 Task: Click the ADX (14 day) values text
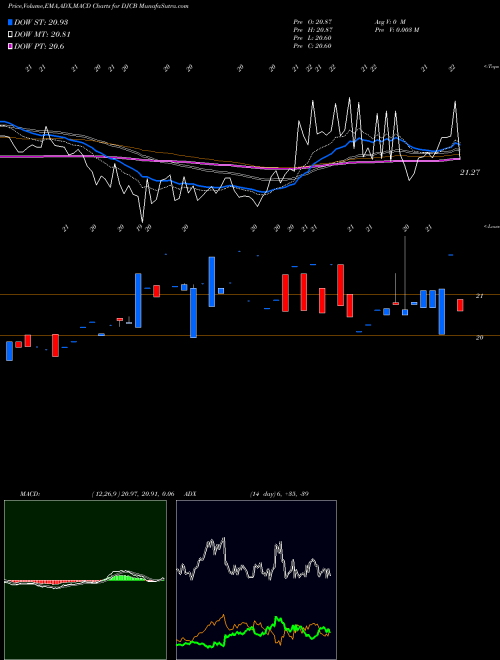(279, 494)
